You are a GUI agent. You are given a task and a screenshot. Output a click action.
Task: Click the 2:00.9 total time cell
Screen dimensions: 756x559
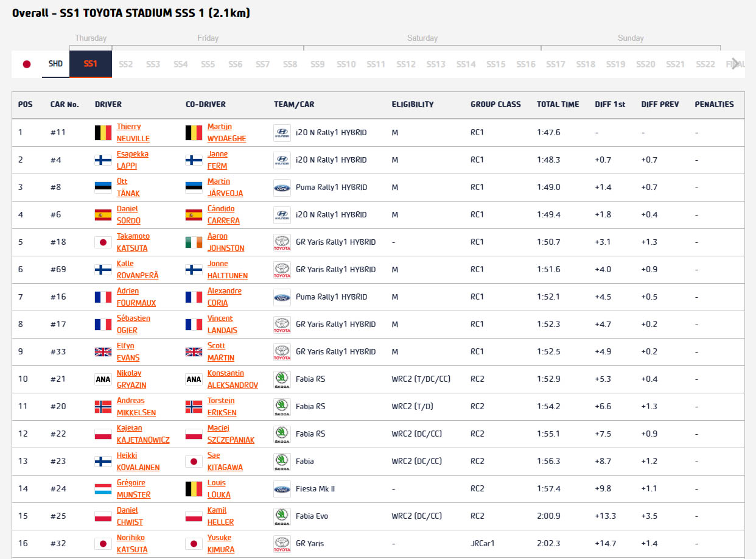coord(548,516)
